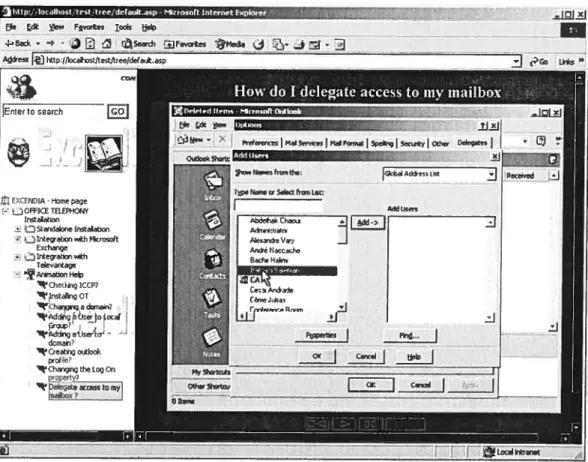Click the Forward arrow in IE toolbar
The height and width of the screenshot is (462, 588).
point(51,44)
